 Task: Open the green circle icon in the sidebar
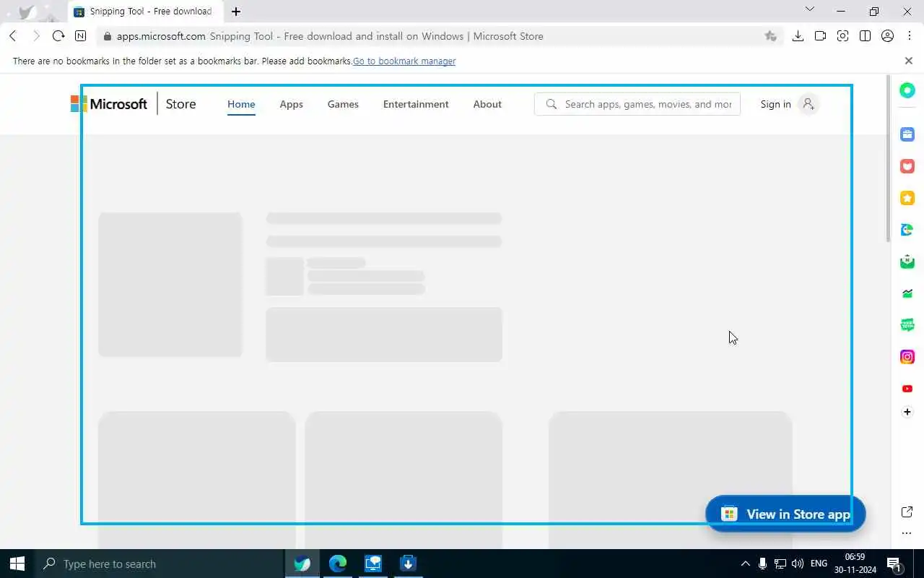(907, 90)
